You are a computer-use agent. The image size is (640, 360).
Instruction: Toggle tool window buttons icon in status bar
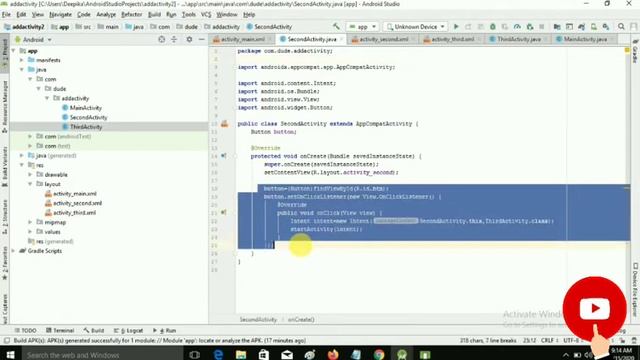(x=7, y=340)
